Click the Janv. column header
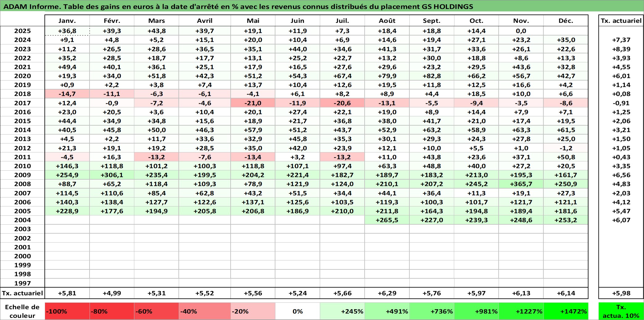 point(67,21)
